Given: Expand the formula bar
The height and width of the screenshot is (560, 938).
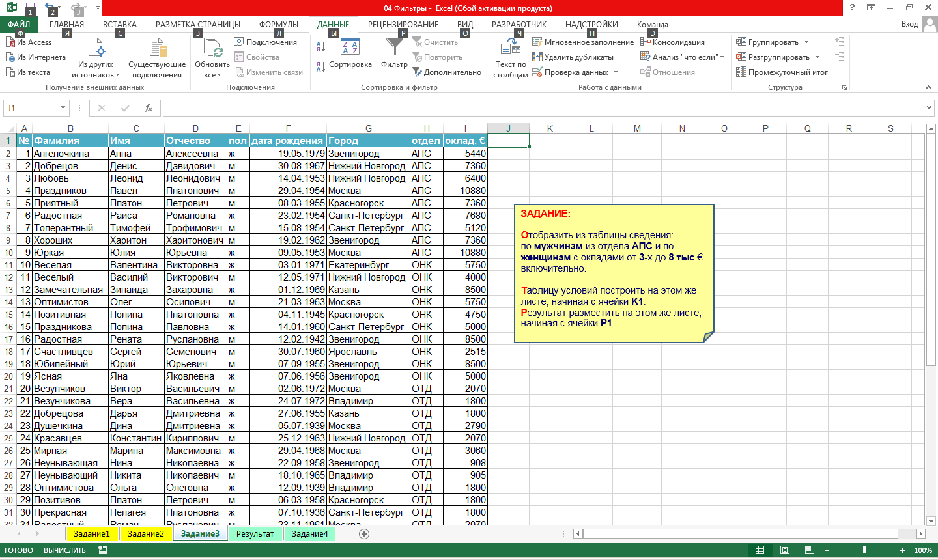Looking at the screenshot, I should (x=929, y=108).
